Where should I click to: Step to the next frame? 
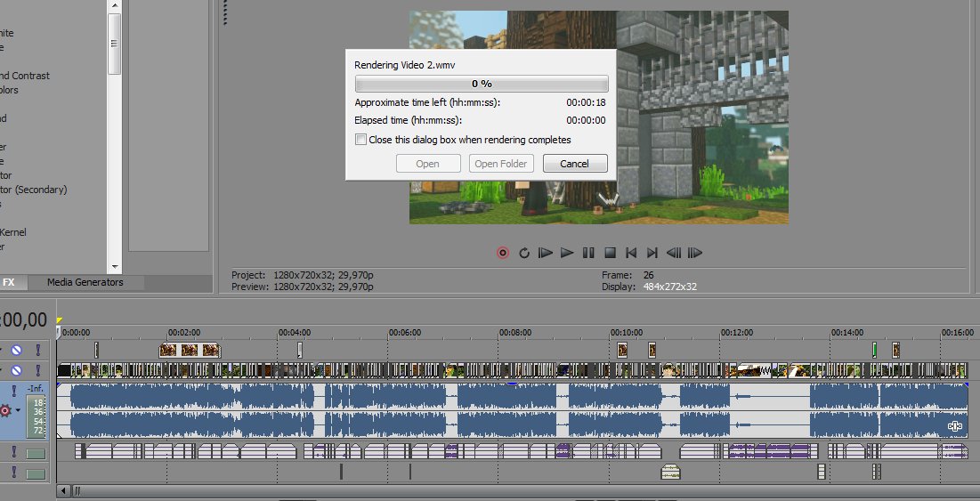[695, 253]
